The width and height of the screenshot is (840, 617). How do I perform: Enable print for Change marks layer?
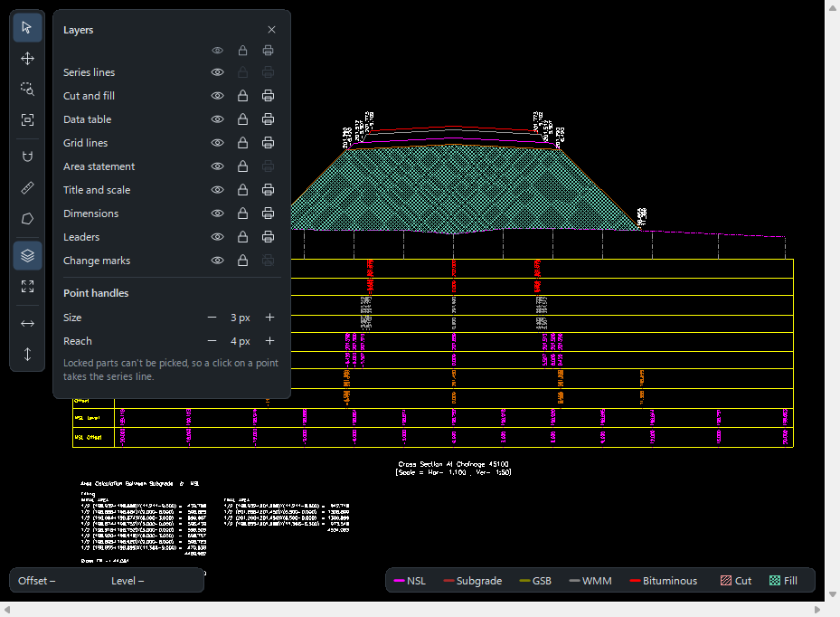point(268,261)
